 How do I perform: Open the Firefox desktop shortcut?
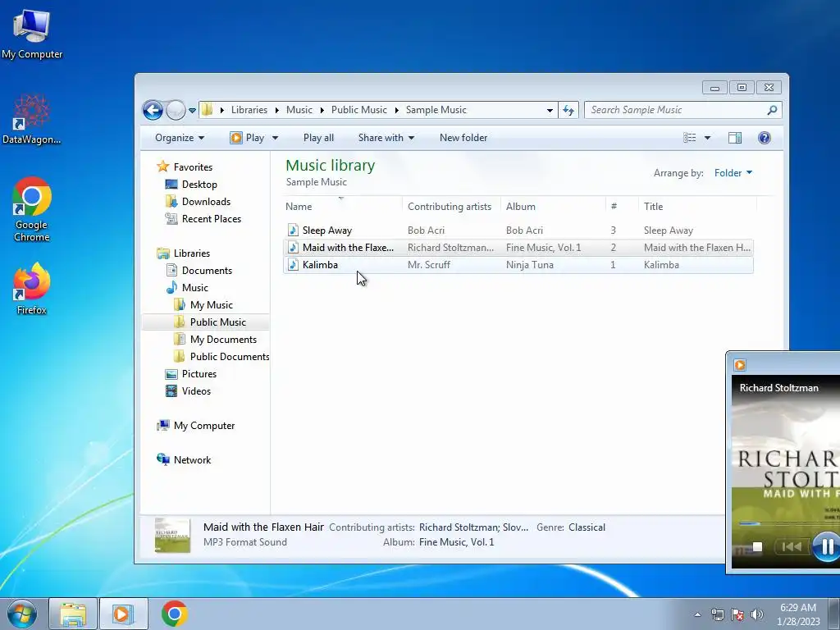[x=32, y=288]
